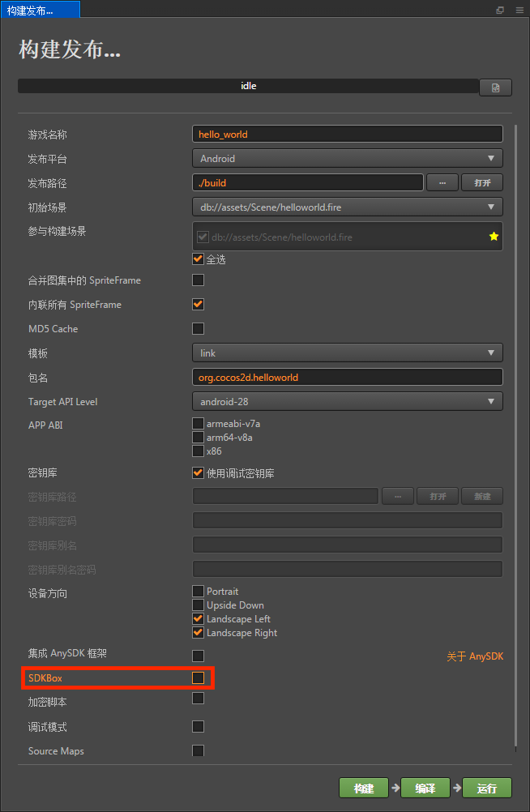530x812 pixels.
Task: Click the 编译 compile button
Action: 425,788
